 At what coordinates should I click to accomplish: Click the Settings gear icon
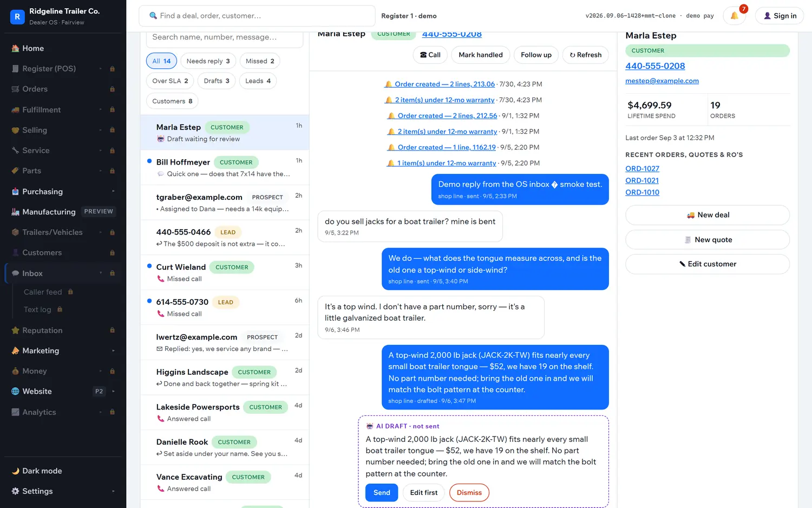coord(15,491)
